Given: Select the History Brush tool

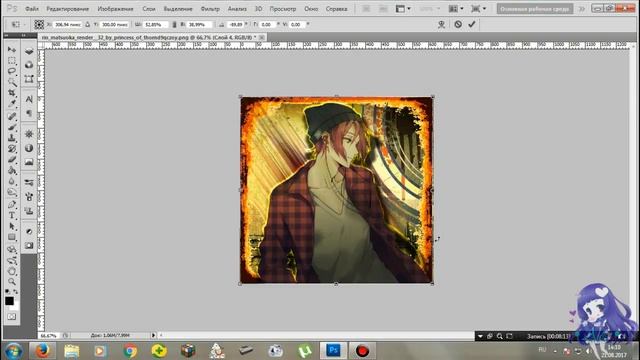Looking at the screenshot, I should (x=11, y=149).
